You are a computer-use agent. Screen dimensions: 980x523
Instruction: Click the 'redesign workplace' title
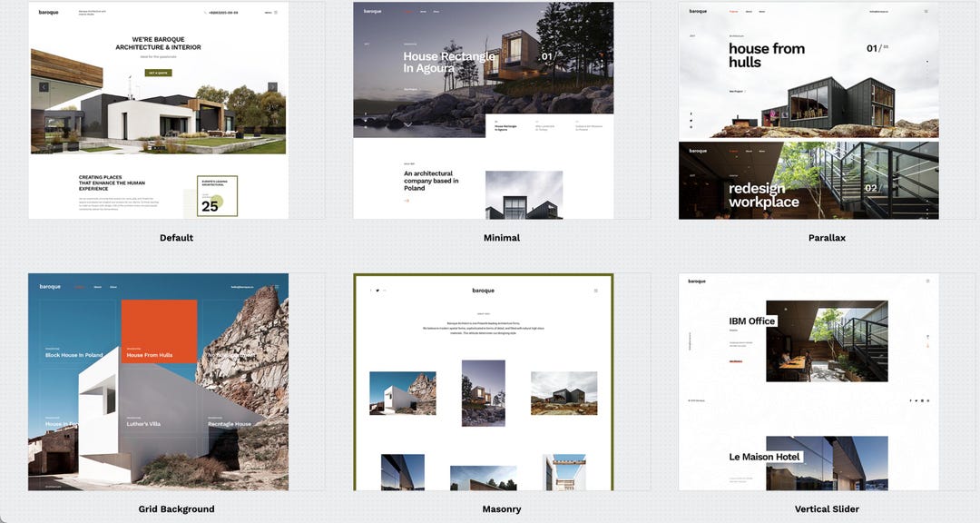(764, 194)
